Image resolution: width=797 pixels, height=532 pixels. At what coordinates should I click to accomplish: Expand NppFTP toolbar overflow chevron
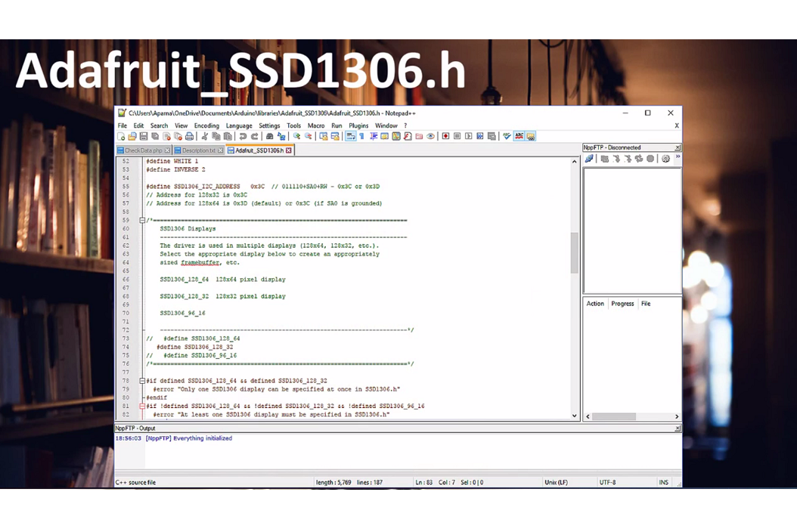[678, 157]
